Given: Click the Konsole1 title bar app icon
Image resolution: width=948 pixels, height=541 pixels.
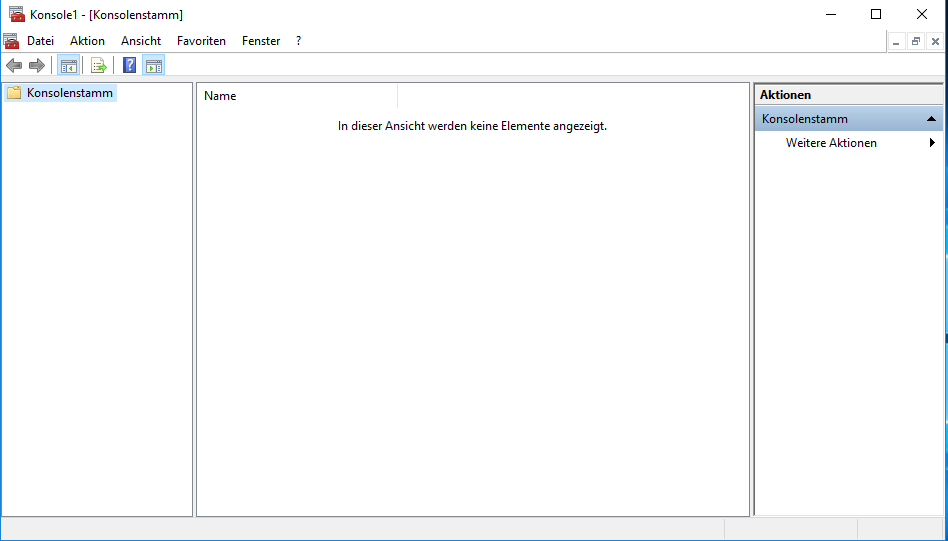Looking at the screenshot, I should tap(16, 14).
